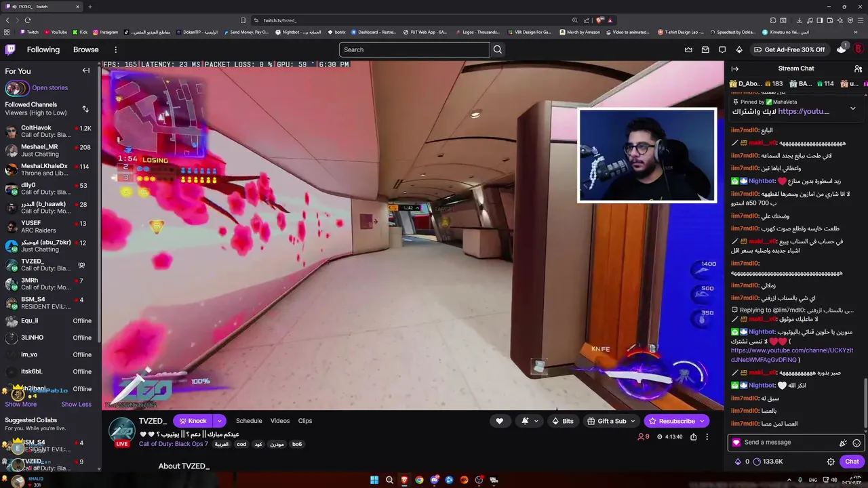
Task: Open chat community users list
Action: point(858,68)
